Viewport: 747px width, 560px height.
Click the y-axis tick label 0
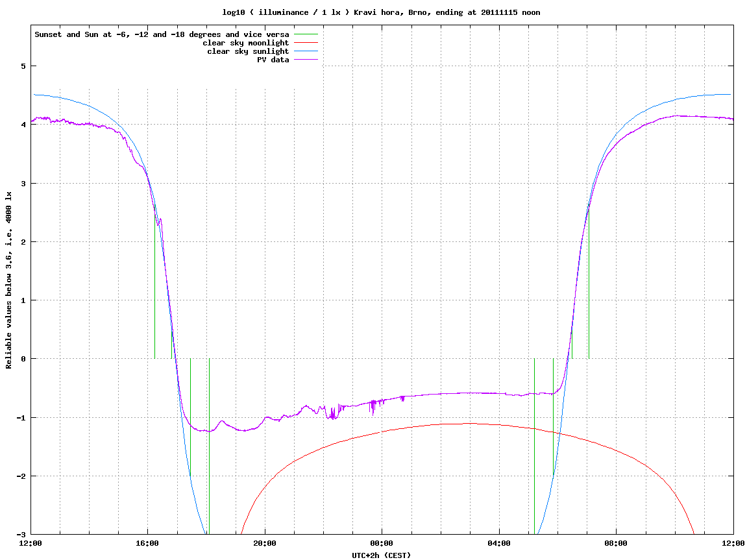[23, 359]
